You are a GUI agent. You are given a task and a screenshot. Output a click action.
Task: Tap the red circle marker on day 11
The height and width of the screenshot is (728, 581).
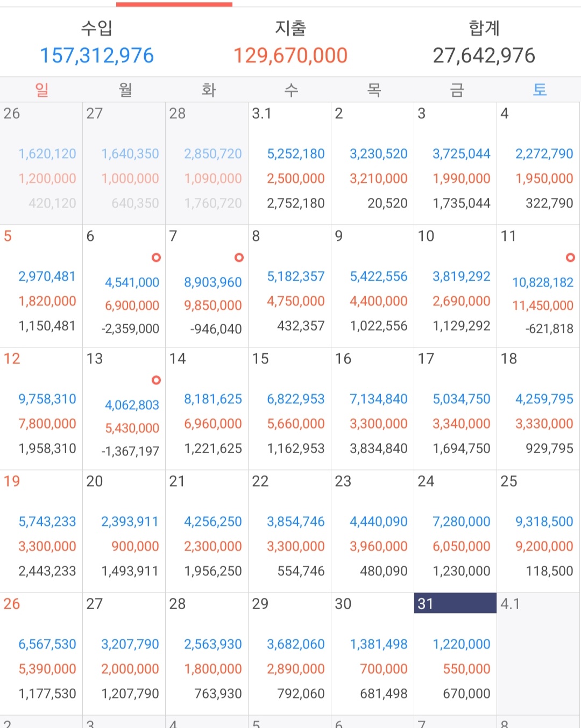[570, 258]
